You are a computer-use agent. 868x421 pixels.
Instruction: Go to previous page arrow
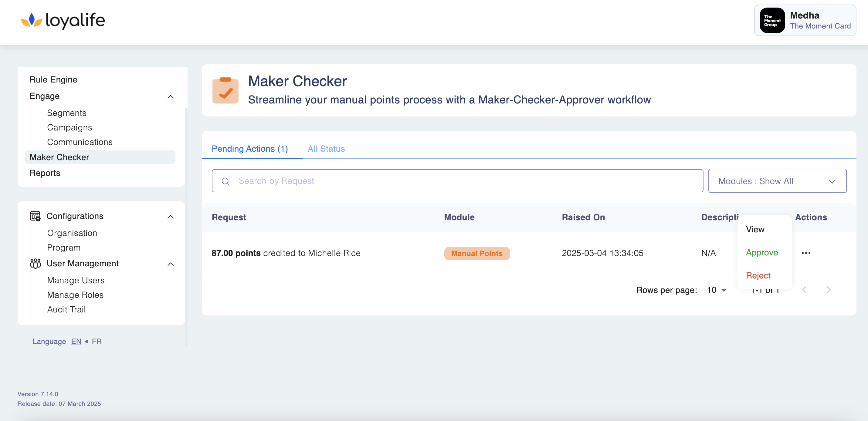pos(804,290)
